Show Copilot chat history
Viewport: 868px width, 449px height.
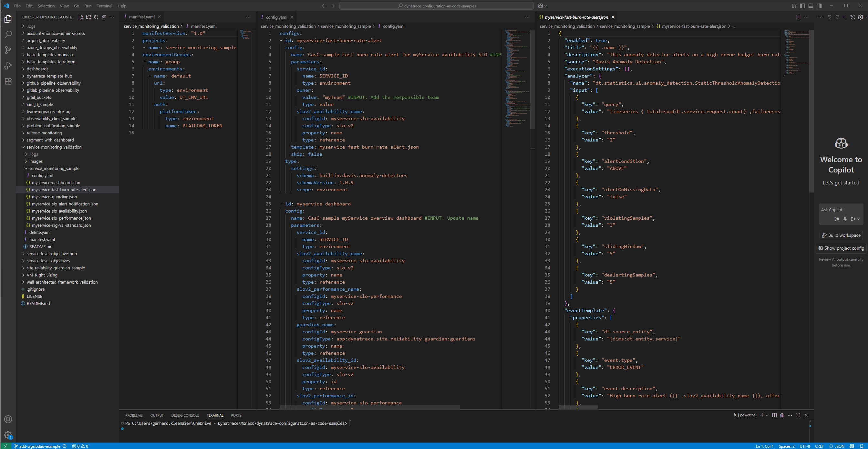[852, 17]
